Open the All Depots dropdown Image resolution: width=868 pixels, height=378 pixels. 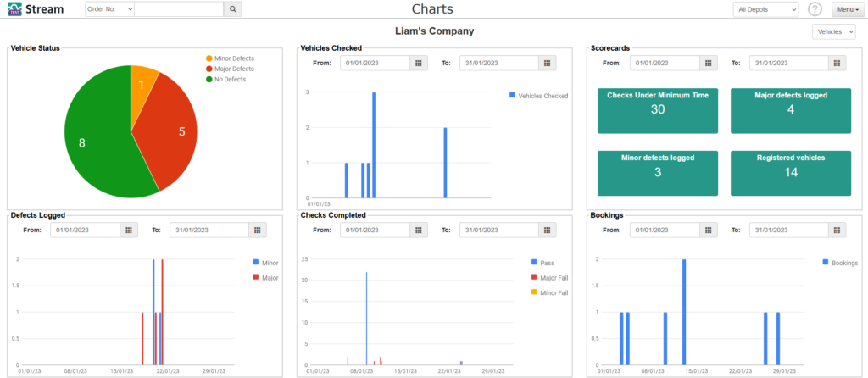(x=765, y=9)
